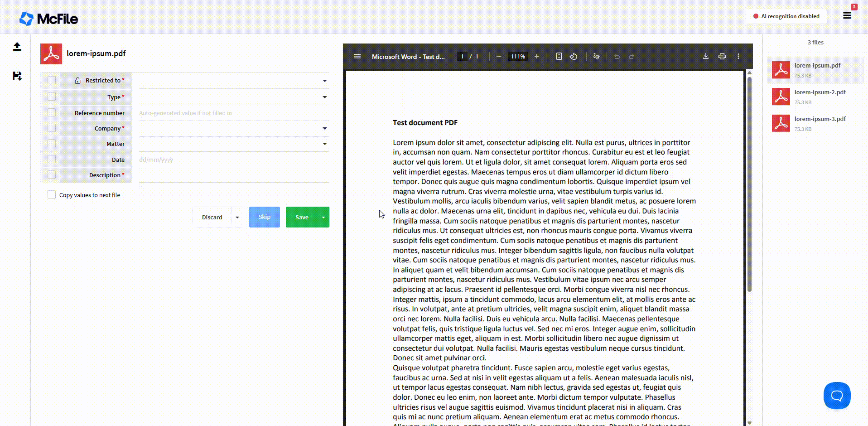Open the Save button dropdown arrow
The width and height of the screenshot is (868, 426).
click(x=323, y=218)
